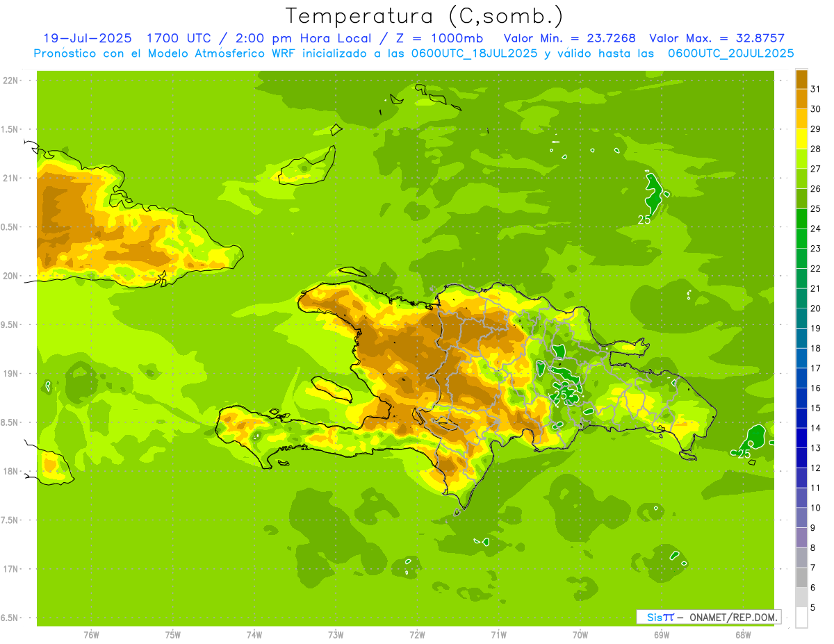Click '1700 UTC' time text
The height and width of the screenshot is (644, 834).
181,38
